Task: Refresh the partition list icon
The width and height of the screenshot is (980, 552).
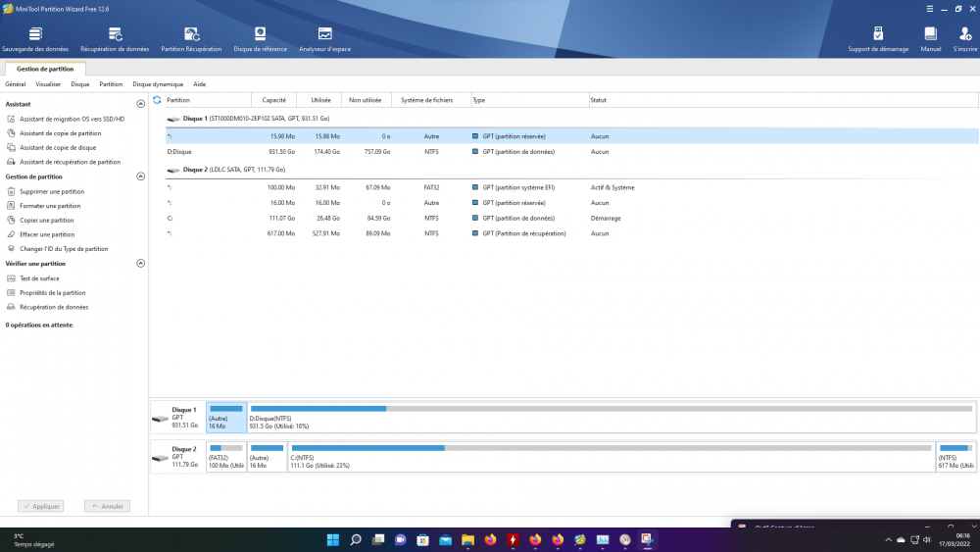Action: 157,100
